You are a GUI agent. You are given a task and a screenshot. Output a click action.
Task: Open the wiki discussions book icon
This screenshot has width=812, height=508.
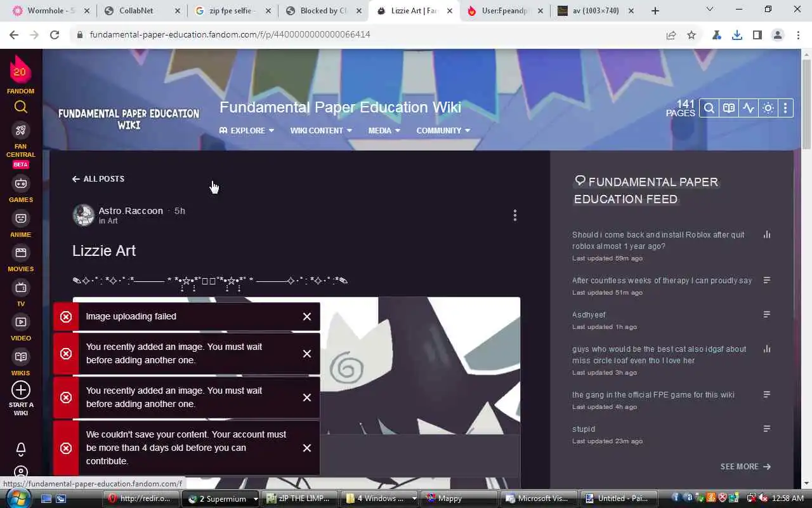coord(729,108)
